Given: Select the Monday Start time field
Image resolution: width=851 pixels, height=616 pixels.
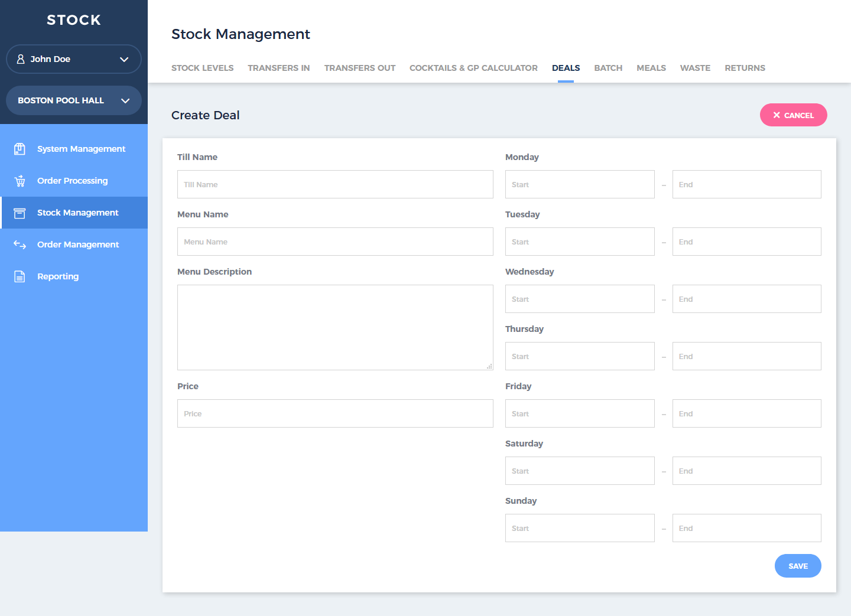Looking at the screenshot, I should coord(580,184).
